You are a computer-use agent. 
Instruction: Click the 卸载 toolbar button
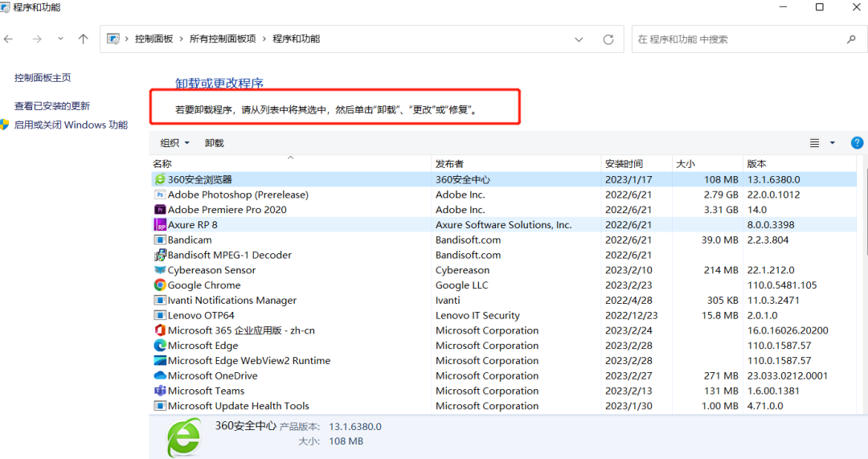215,143
